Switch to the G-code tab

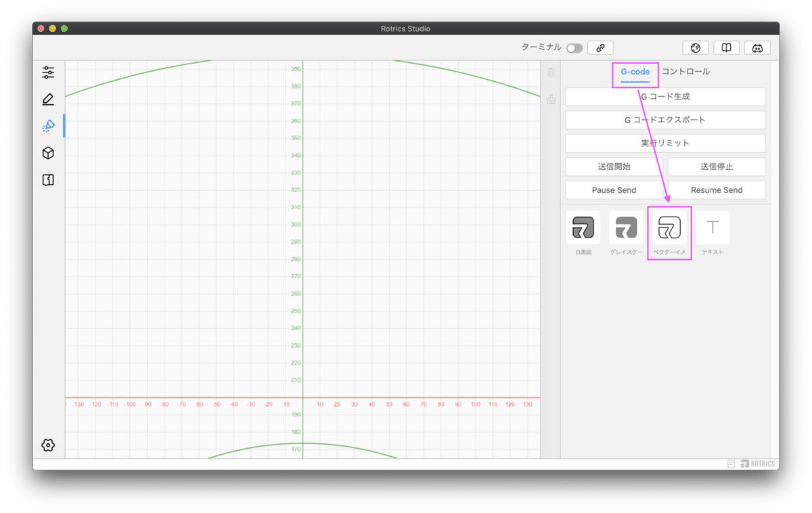[x=635, y=72]
